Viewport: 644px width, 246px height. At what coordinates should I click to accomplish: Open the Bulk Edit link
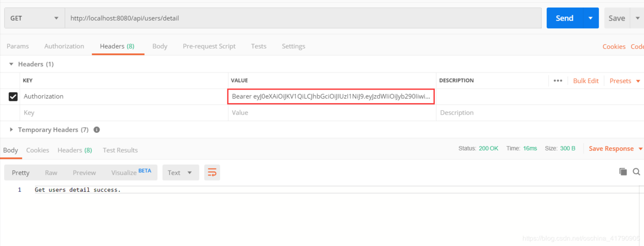(586, 80)
